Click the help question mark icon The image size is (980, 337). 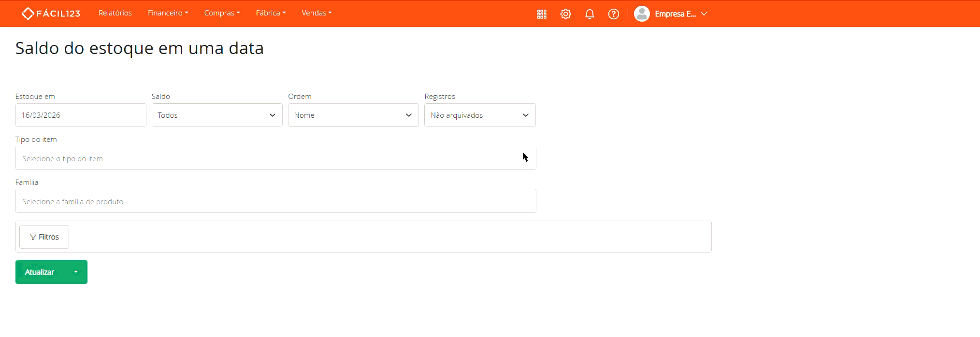(x=613, y=14)
